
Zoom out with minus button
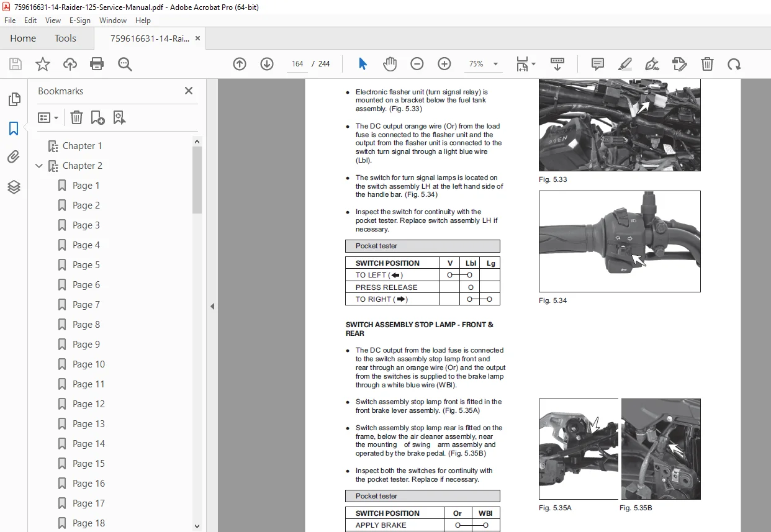(x=417, y=64)
